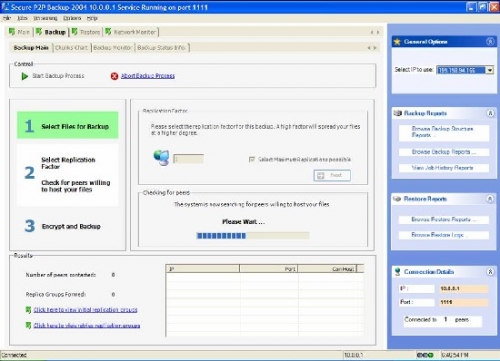Click the Number of peers contacted label
Image resolution: width=500 pixels, height=361 pixels.
pos(61,275)
